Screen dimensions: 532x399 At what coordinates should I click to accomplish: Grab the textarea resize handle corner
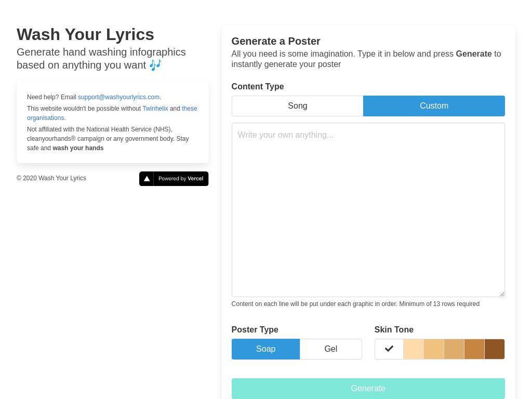(502, 294)
